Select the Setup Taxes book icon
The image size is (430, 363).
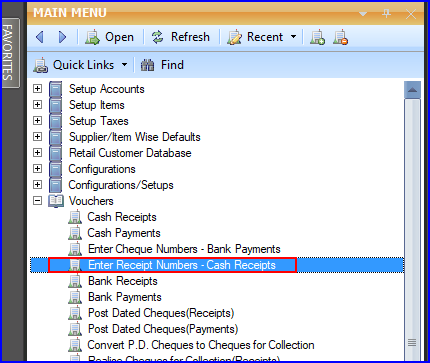coord(55,121)
